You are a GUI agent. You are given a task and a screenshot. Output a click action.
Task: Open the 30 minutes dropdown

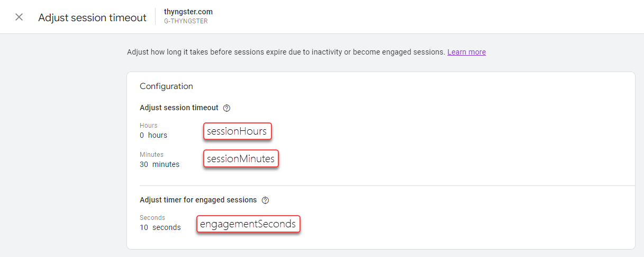point(159,164)
